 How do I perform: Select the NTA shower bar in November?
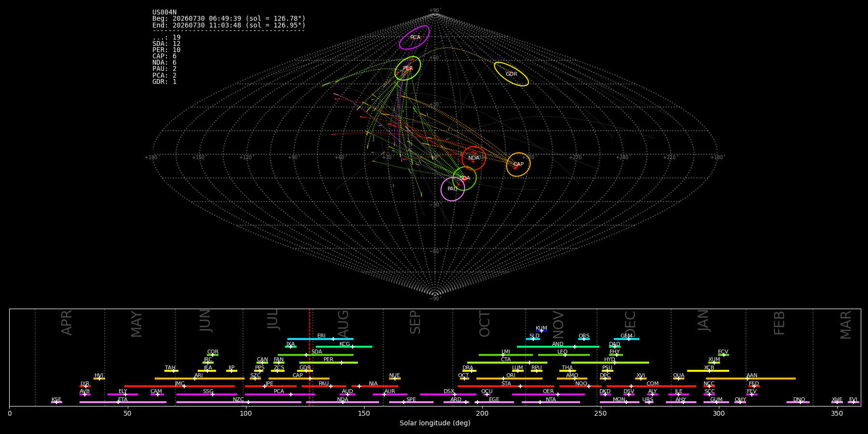tap(551, 402)
